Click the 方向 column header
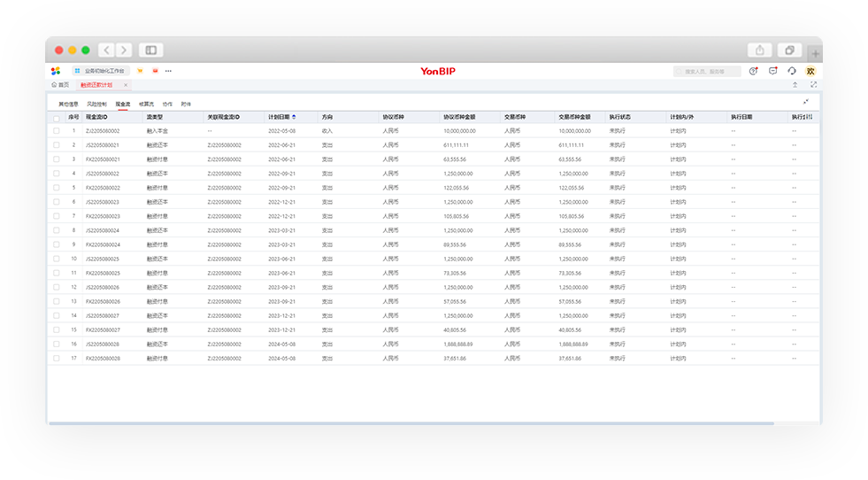Screen dimensions: 868x480 click(x=327, y=117)
